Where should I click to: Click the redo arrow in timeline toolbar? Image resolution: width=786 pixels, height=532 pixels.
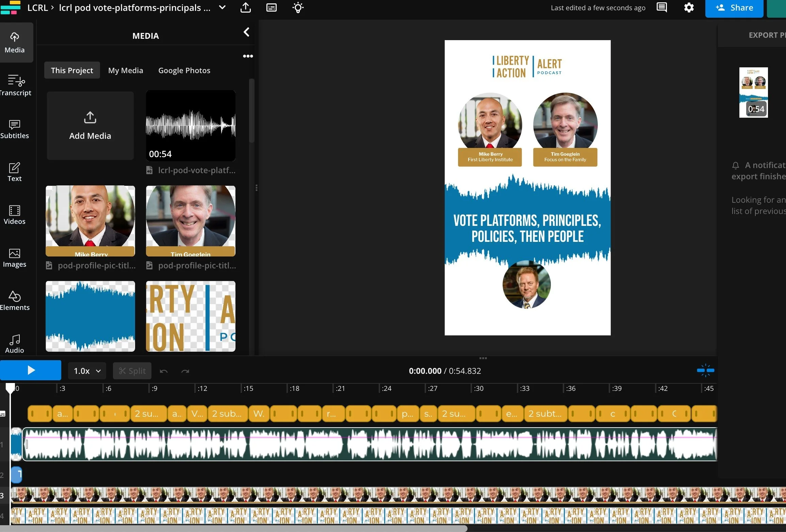(x=185, y=371)
